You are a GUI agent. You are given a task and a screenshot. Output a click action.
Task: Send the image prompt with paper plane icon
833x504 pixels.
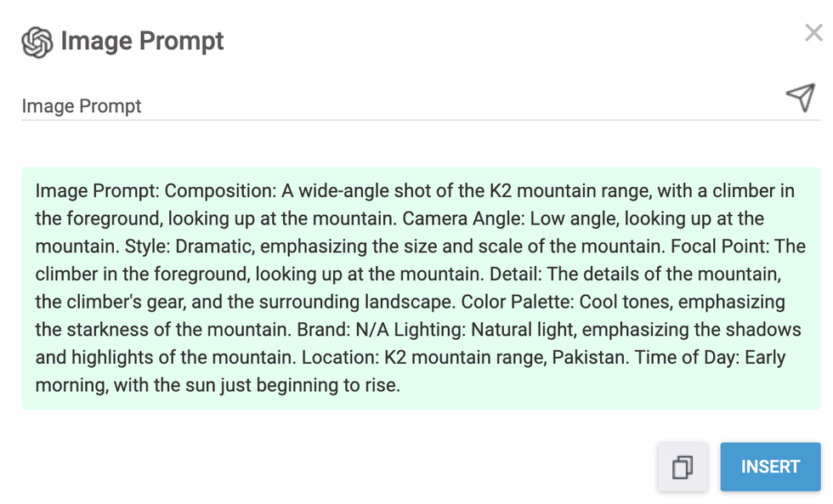tap(800, 98)
